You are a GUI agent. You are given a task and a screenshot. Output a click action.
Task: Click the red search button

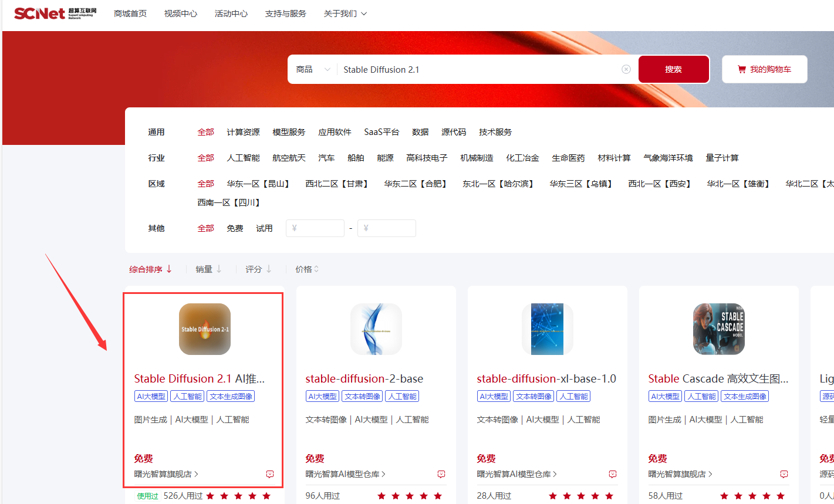[673, 69]
